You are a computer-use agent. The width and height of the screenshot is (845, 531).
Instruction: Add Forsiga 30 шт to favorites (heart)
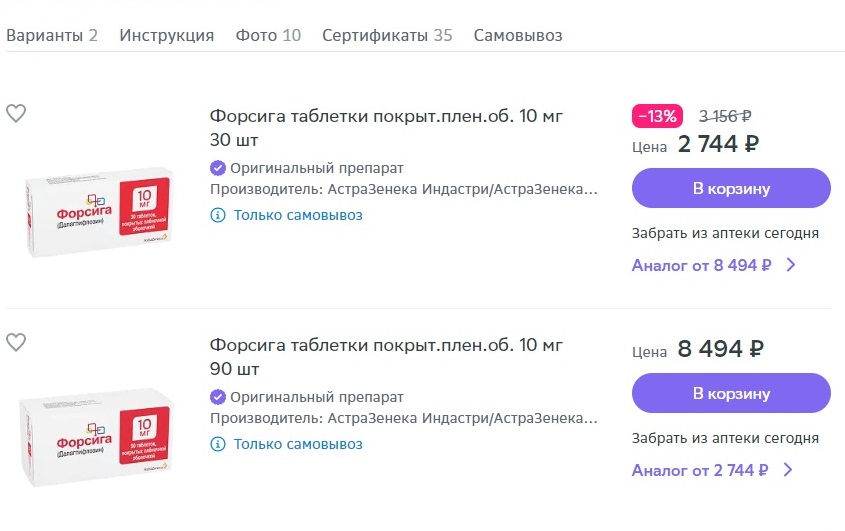[16, 114]
